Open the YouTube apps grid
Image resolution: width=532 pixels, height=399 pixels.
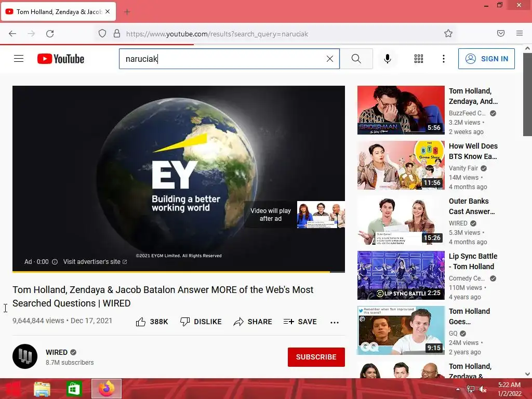coord(419,59)
